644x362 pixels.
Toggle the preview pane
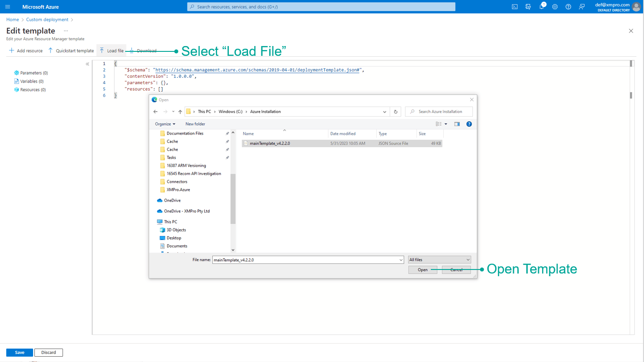click(x=457, y=124)
